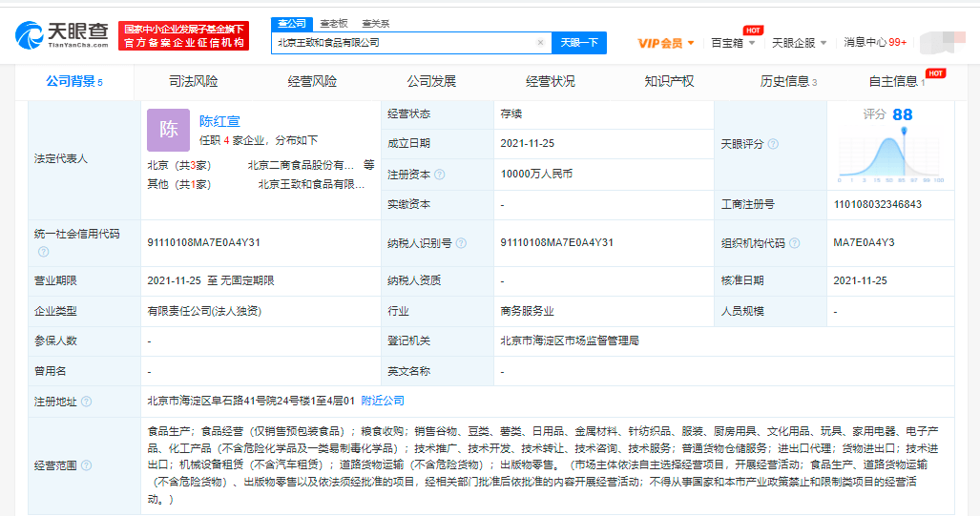980x516 pixels.
Task: Switch to 经营状况 tab
Action: click(x=550, y=81)
